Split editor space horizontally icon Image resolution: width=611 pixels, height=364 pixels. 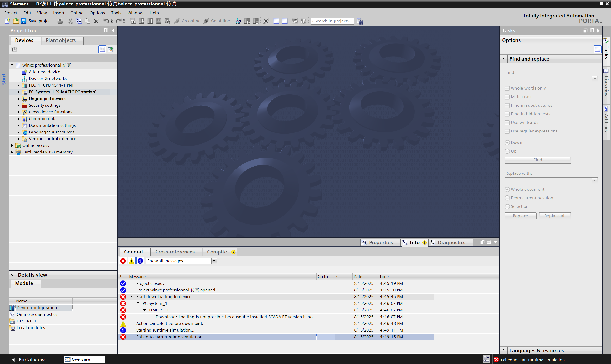coord(276,21)
